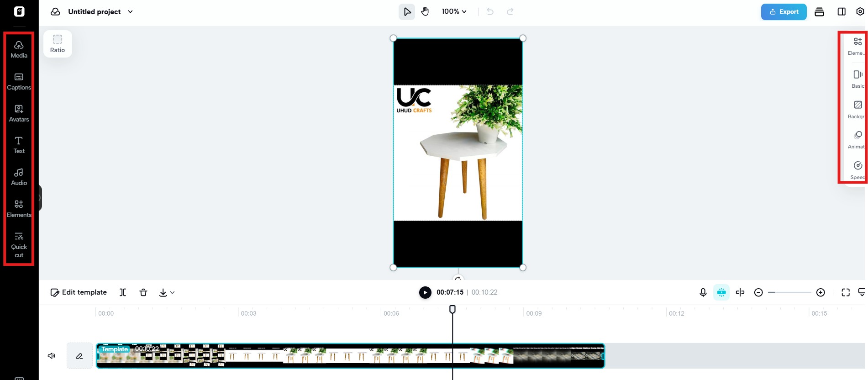Click the Edit template button

point(79,292)
